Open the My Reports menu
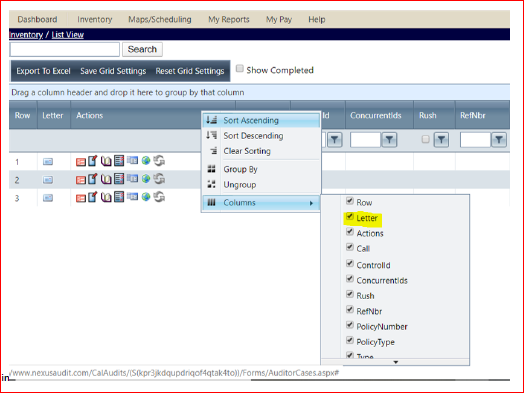The height and width of the screenshot is (393, 524). (x=229, y=19)
